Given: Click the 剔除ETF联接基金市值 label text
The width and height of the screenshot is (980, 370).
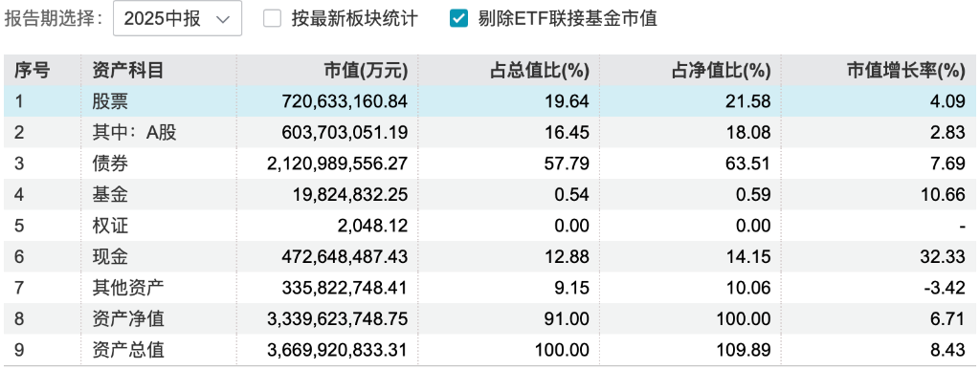Looking at the screenshot, I should [568, 19].
